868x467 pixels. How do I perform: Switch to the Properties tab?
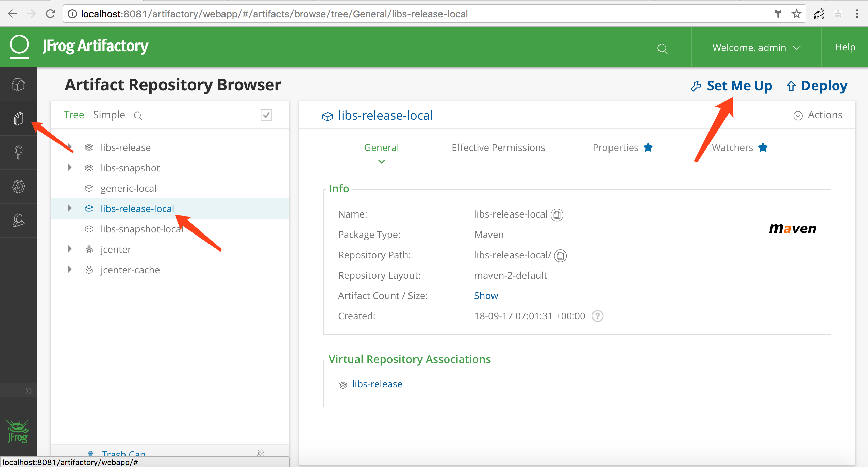click(x=615, y=148)
